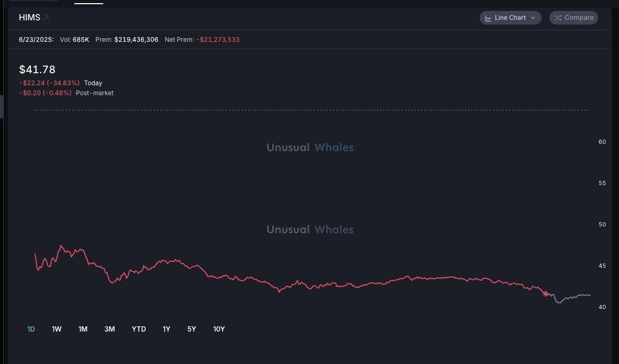
Task: Click the -$0.20 (-0.48%) post-market change
Action: coord(46,93)
